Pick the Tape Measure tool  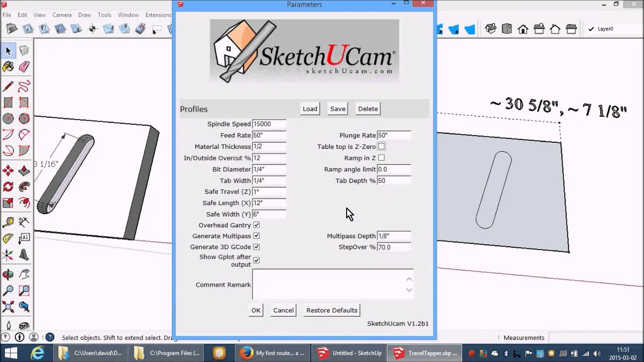8,222
